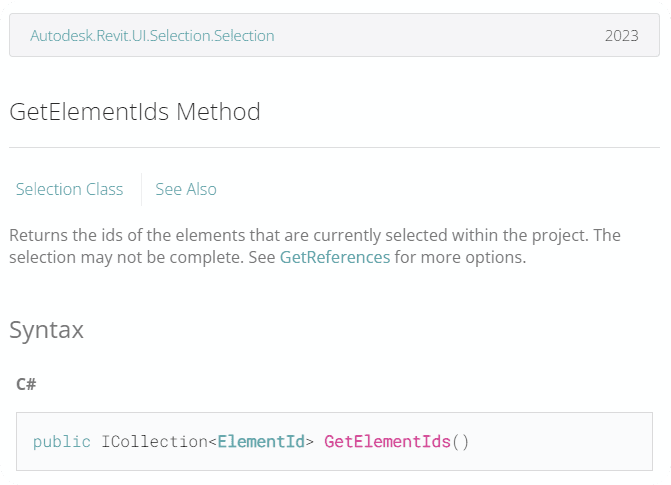Click the separator between Selection Class and See Also
Image resolution: width=671 pixels, height=485 pixels.
point(141,189)
